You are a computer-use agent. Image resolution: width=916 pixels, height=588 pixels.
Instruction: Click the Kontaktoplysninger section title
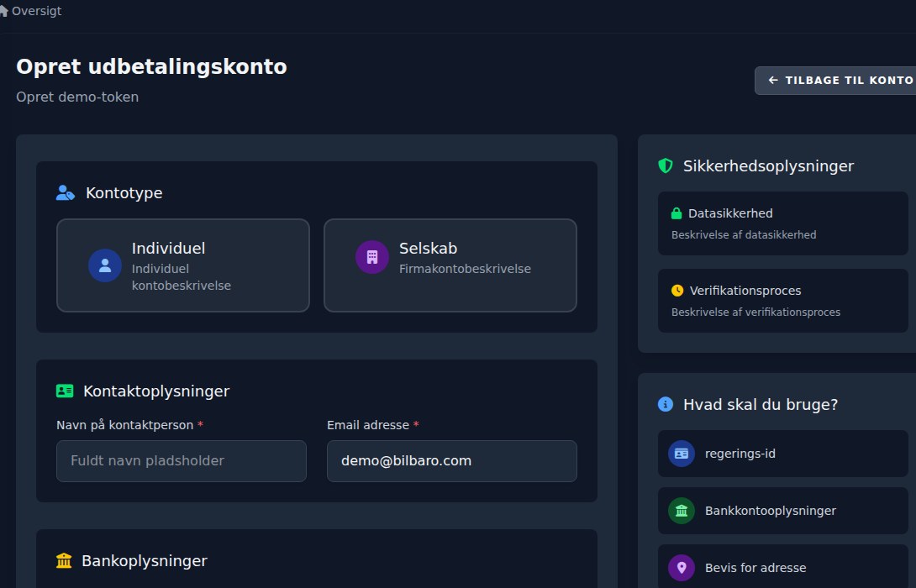(x=156, y=391)
